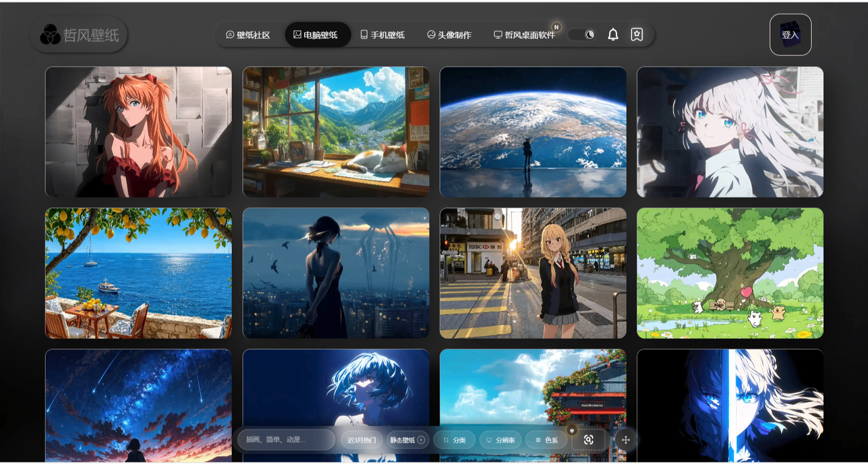Open the 壁纸社区 tab
Viewport: 868px width, 465px height.
248,35
